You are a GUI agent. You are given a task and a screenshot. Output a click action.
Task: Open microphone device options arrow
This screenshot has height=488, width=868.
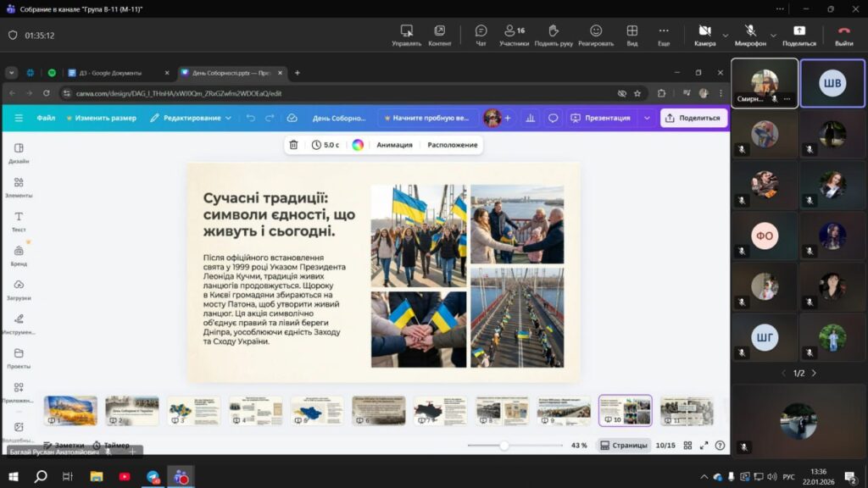772,35
